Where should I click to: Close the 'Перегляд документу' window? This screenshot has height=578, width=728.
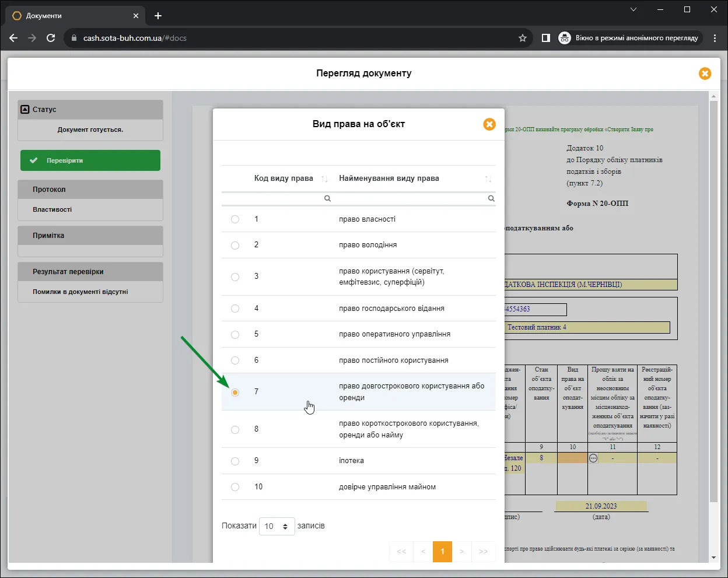coord(705,73)
